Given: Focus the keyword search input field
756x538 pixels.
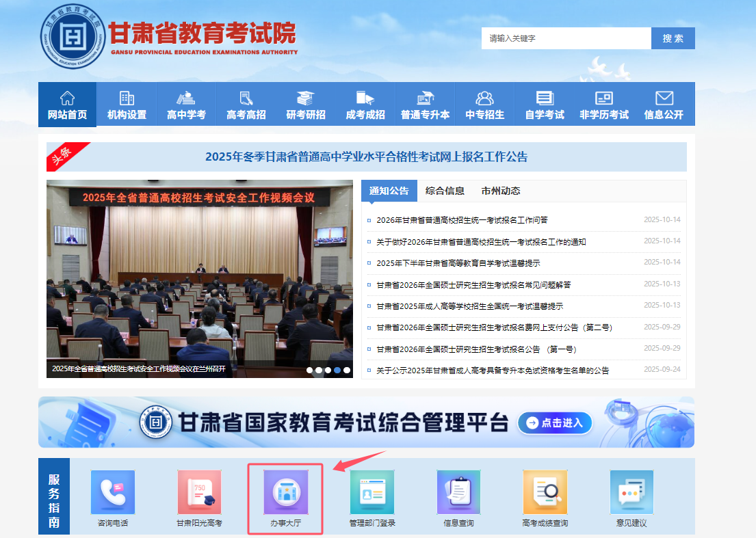Looking at the screenshot, I should click(x=566, y=38).
